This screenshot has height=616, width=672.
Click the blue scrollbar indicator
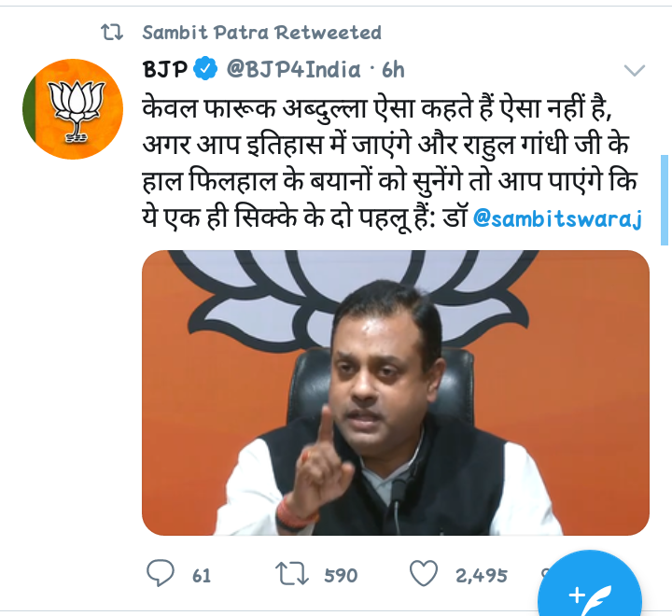(x=665, y=200)
